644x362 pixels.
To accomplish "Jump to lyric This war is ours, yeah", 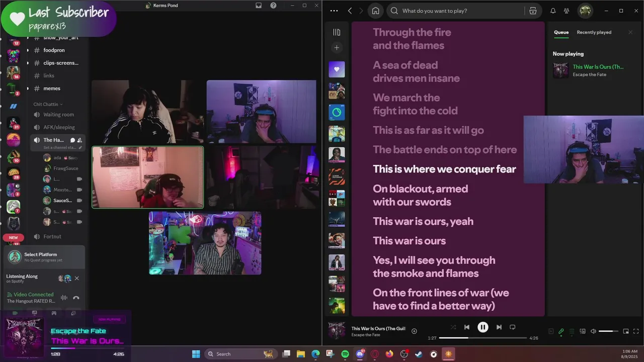I will click(423, 221).
